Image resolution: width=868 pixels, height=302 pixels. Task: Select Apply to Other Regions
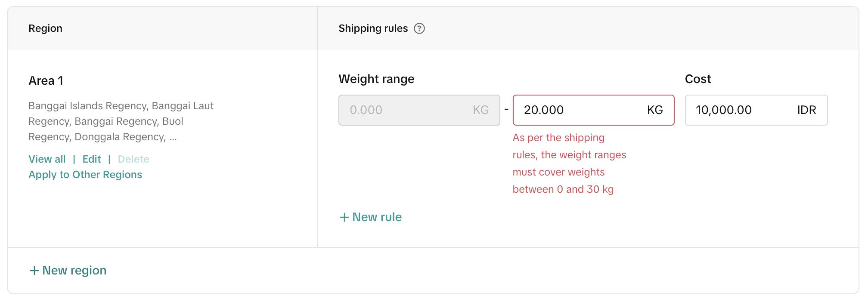coord(85,175)
